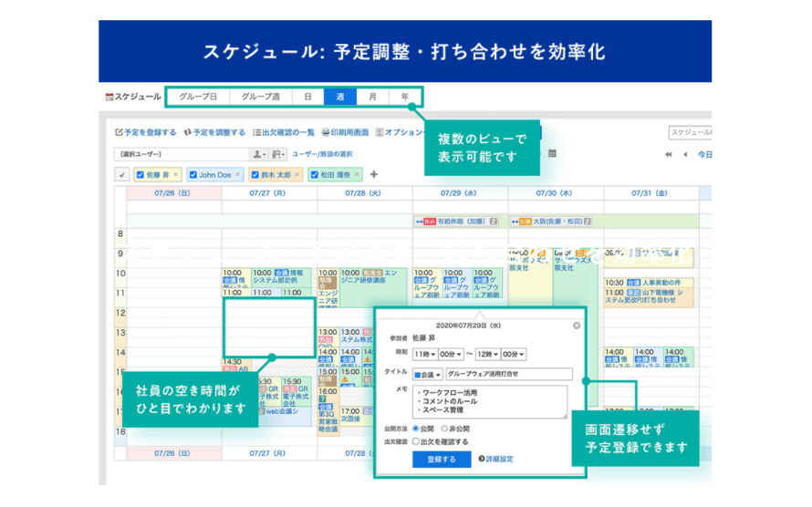Click the printer icon beside 印刷用画面
Screen dimensions: 812x507
[x=326, y=132]
